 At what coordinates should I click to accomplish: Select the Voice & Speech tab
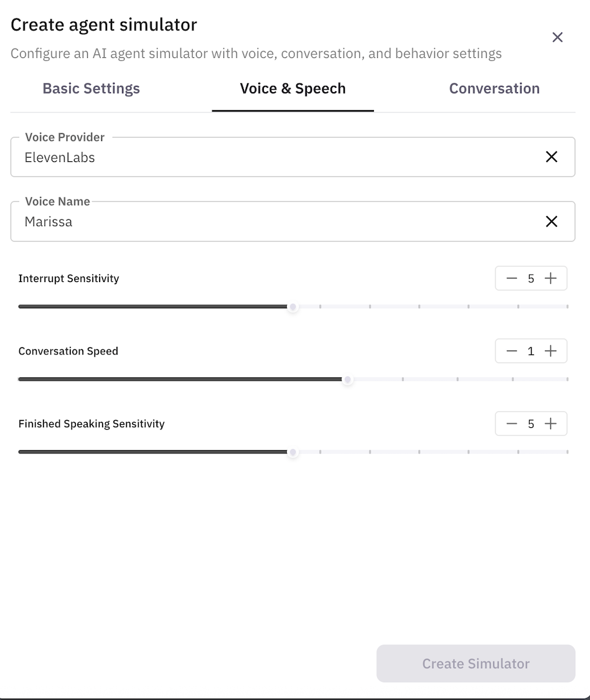click(293, 88)
